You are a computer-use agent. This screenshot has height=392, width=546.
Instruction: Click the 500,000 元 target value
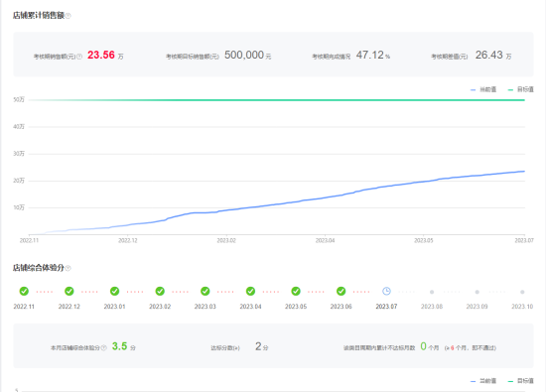coord(247,55)
